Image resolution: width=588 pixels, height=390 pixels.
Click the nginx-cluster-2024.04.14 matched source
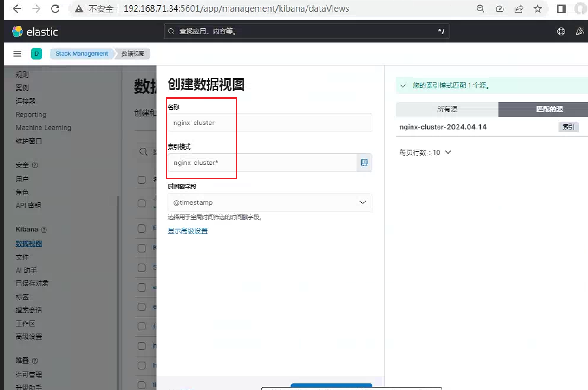443,127
